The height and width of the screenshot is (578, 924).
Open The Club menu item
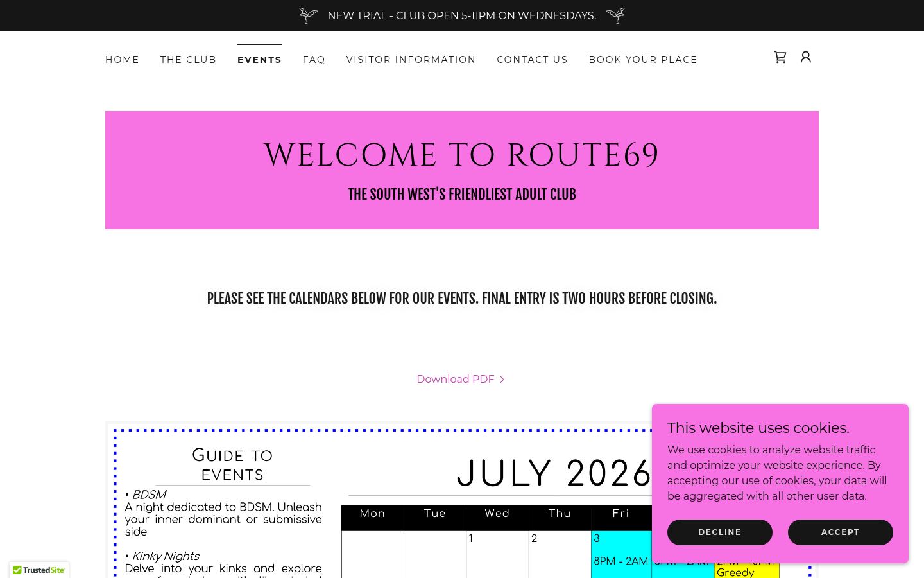(x=188, y=60)
